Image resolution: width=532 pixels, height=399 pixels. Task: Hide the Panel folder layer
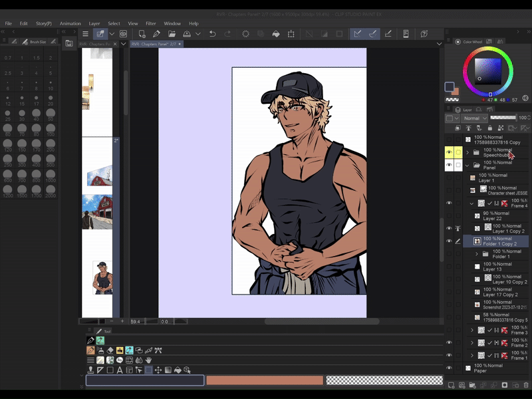[449, 165]
